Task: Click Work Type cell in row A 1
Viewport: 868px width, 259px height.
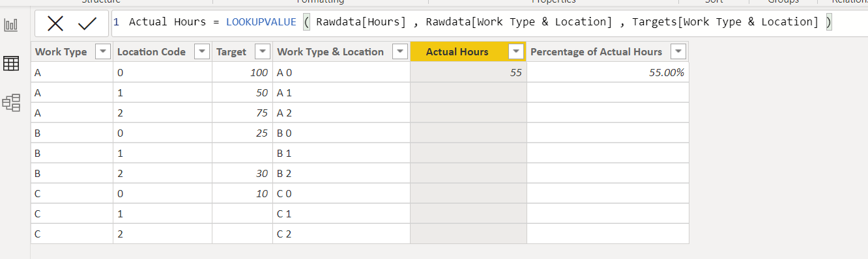Action: coord(72,92)
